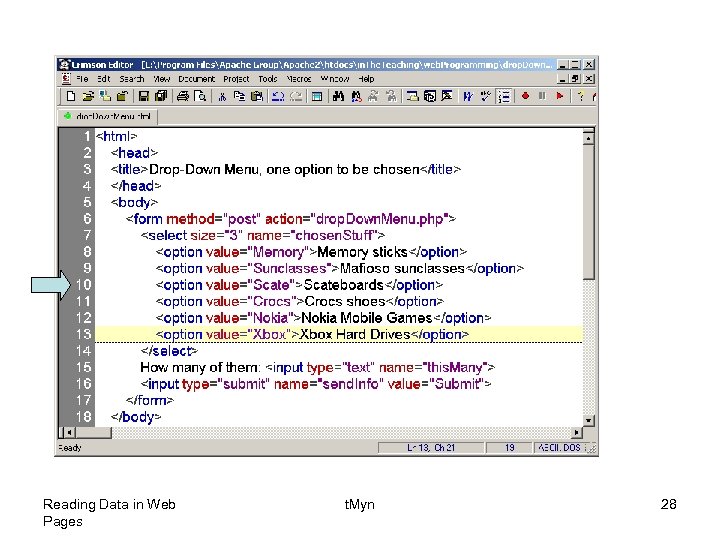Click the 'Ln 13, Ch 21' status field
The width and height of the screenshot is (720, 540).
(x=431, y=448)
